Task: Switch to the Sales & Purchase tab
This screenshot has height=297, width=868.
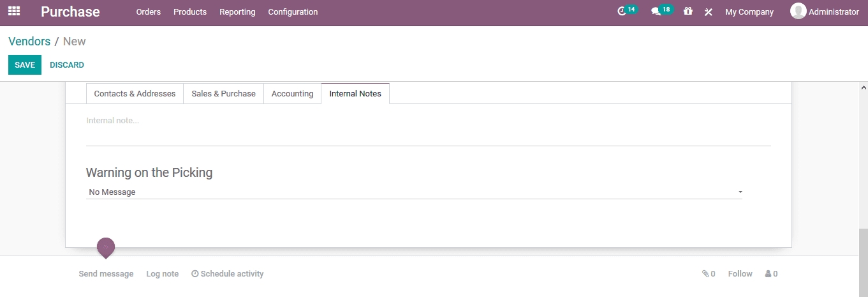Action: (x=223, y=94)
